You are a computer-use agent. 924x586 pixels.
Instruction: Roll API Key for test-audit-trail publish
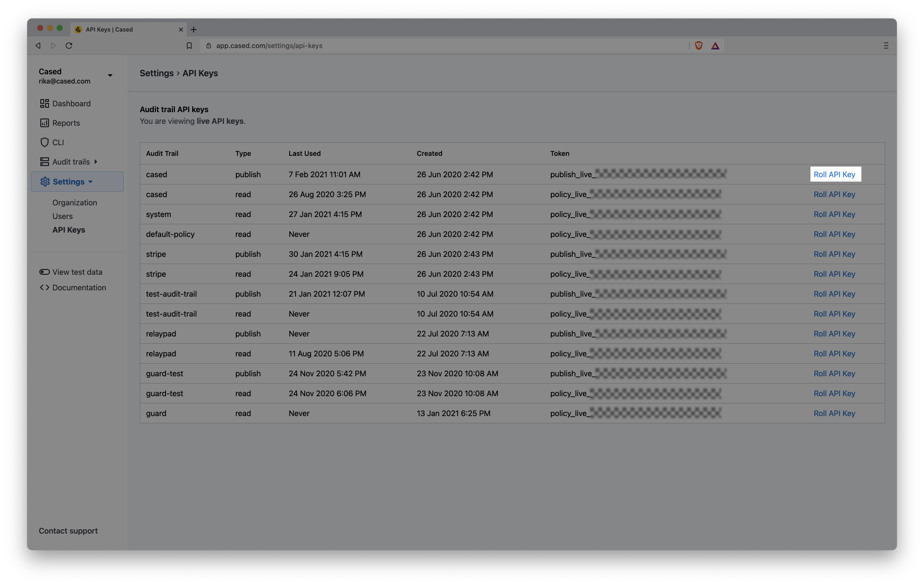coord(835,294)
